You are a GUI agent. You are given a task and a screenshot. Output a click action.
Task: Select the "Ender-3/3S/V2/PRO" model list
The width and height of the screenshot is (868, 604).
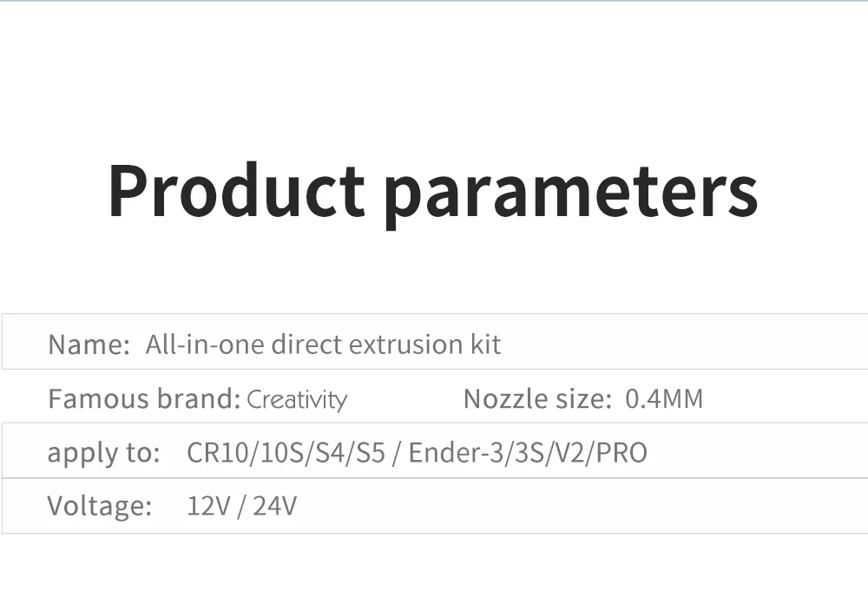(528, 453)
